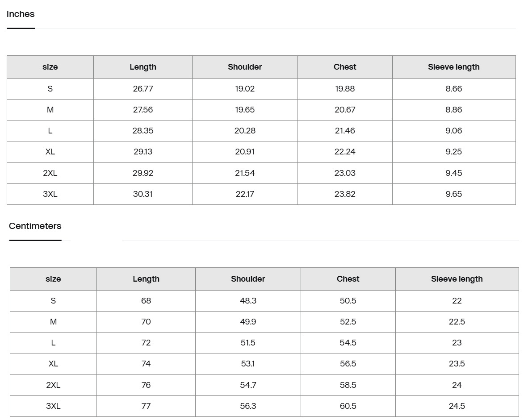Click the Chest header in inches table

(x=345, y=67)
